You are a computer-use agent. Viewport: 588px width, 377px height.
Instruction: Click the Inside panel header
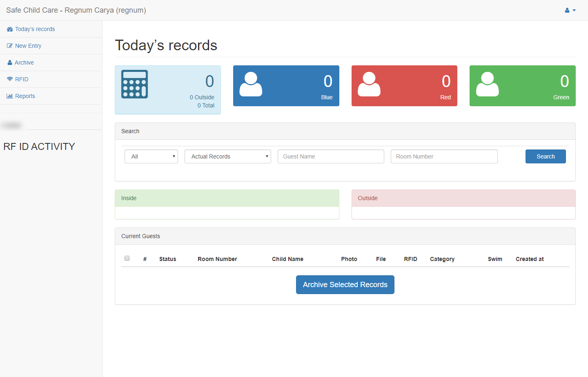[x=227, y=198]
